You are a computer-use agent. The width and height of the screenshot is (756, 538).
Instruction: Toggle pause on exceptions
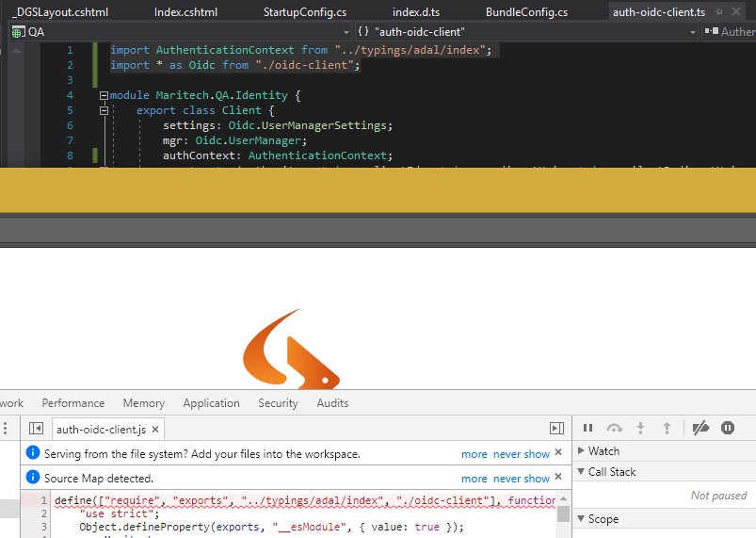(728, 428)
